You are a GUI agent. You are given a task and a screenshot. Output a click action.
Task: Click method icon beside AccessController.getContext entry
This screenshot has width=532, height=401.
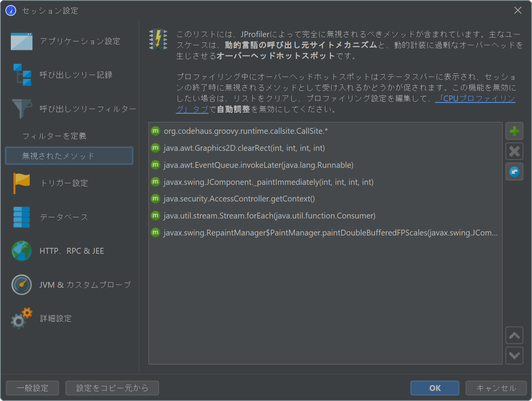[x=155, y=198]
